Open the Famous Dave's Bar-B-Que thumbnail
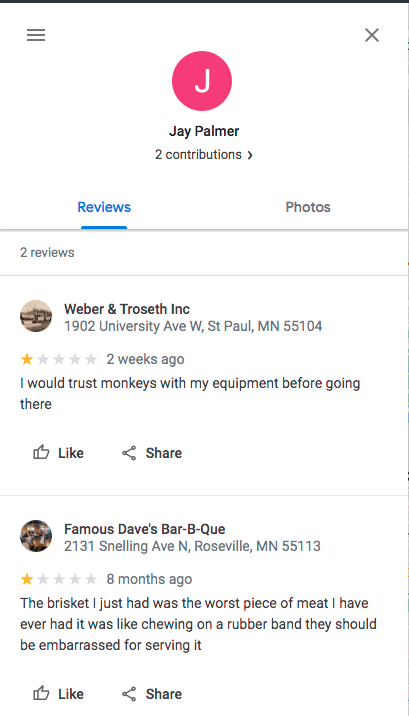The width and height of the screenshot is (409, 716). tap(36, 536)
